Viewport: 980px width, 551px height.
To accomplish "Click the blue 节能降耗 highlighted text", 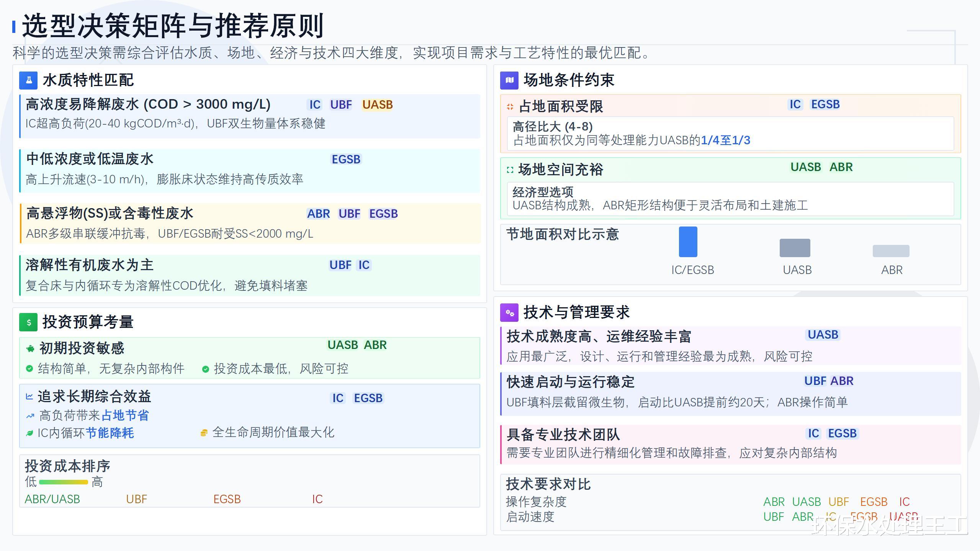I will coord(110,433).
